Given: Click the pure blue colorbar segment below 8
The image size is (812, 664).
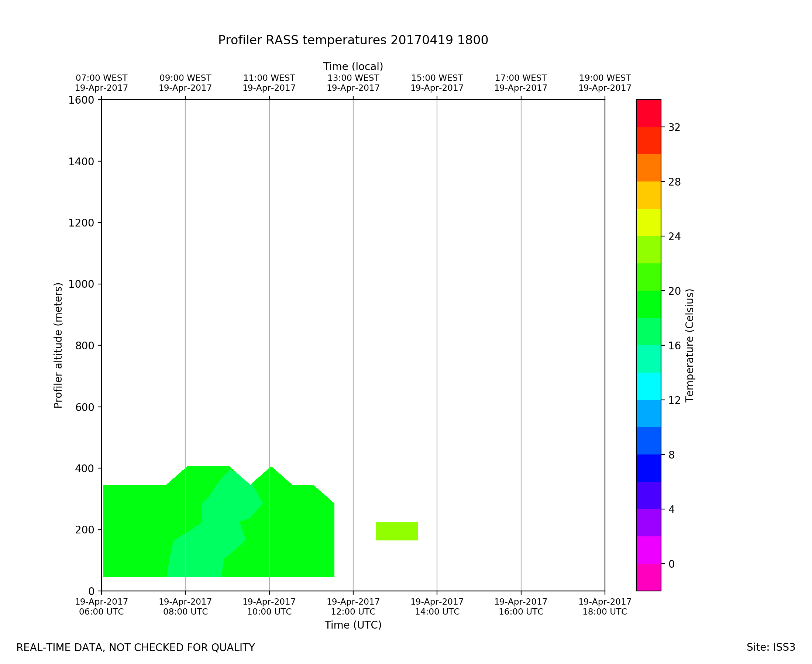Looking at the screenshot, I should tap(648, 468).
